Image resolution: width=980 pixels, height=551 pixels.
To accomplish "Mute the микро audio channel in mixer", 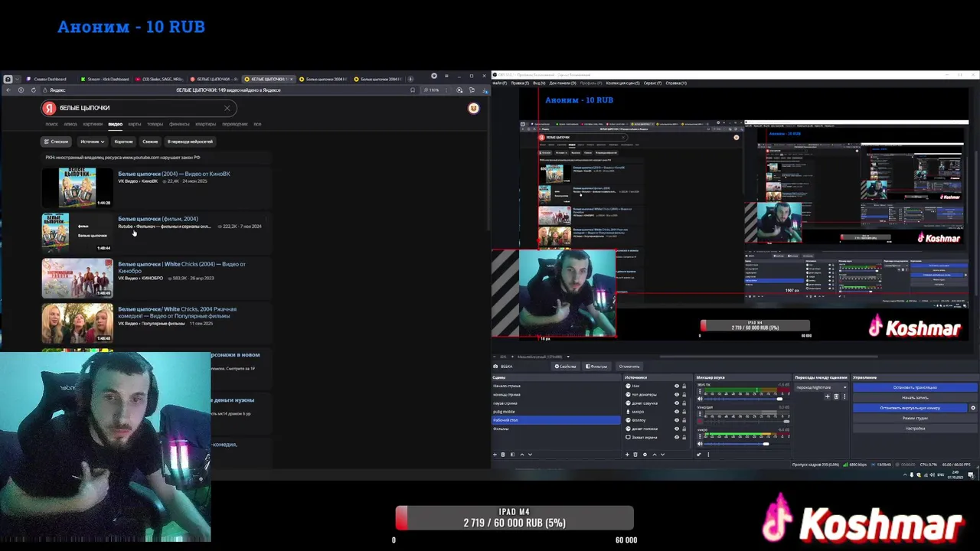I will coord(700,443).
